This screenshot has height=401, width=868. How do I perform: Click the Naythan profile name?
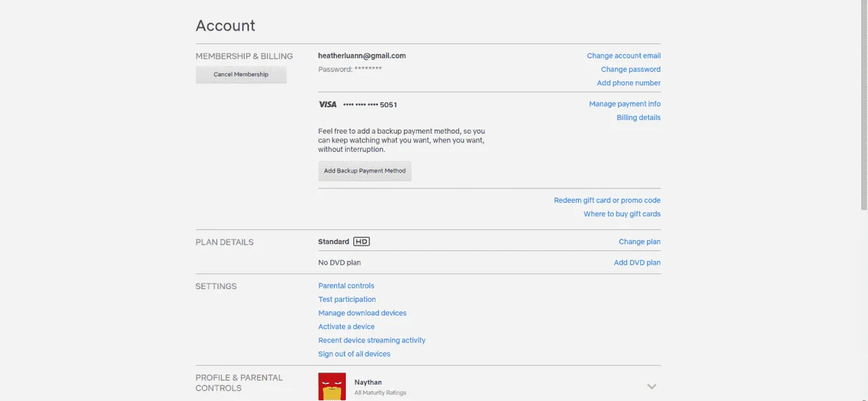(x=368, y=383)
